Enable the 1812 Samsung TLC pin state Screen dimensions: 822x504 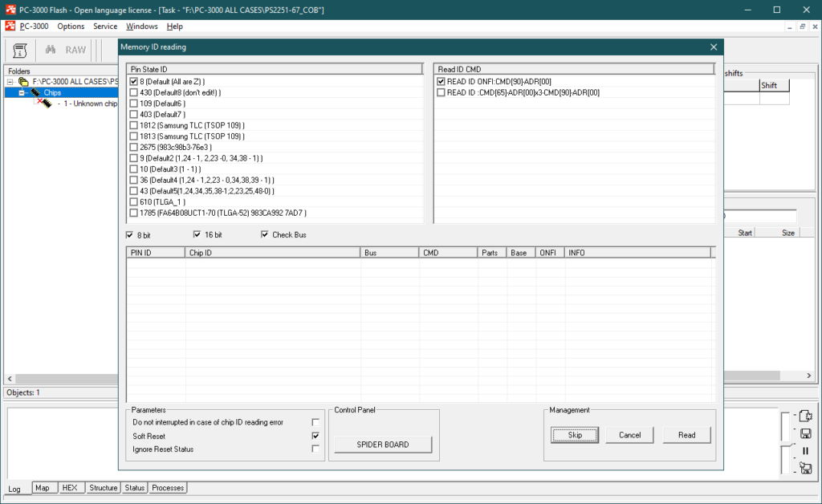tap(133, 125)
